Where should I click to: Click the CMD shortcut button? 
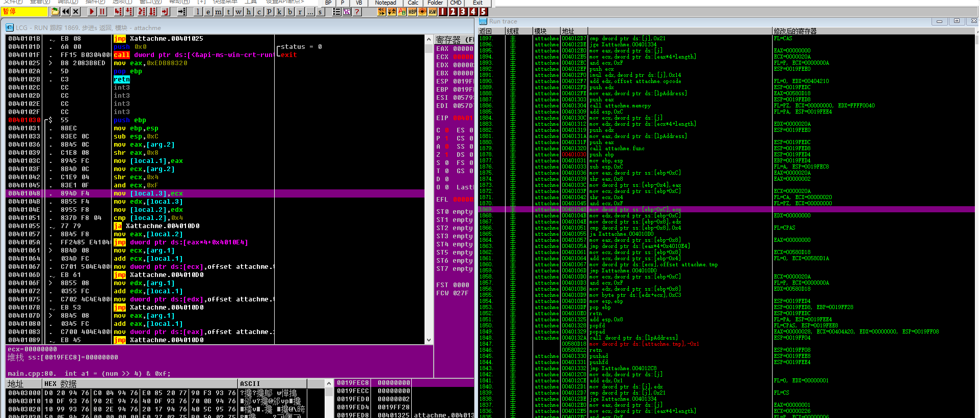click(456, 3)
